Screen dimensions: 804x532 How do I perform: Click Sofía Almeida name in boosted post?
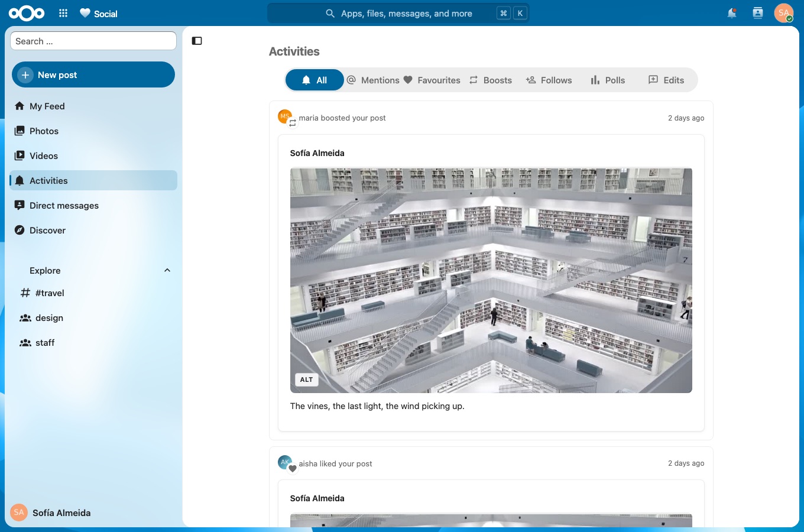coord(317,153)
